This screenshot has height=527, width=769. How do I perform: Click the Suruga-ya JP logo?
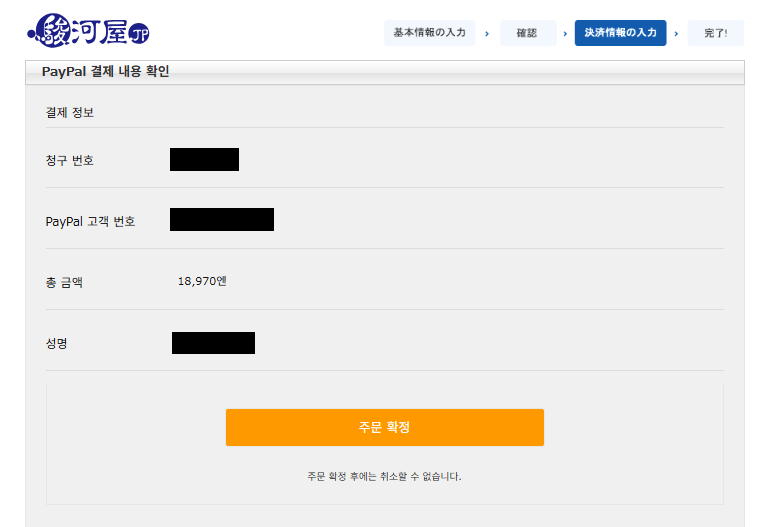click(x=88, y=31)
